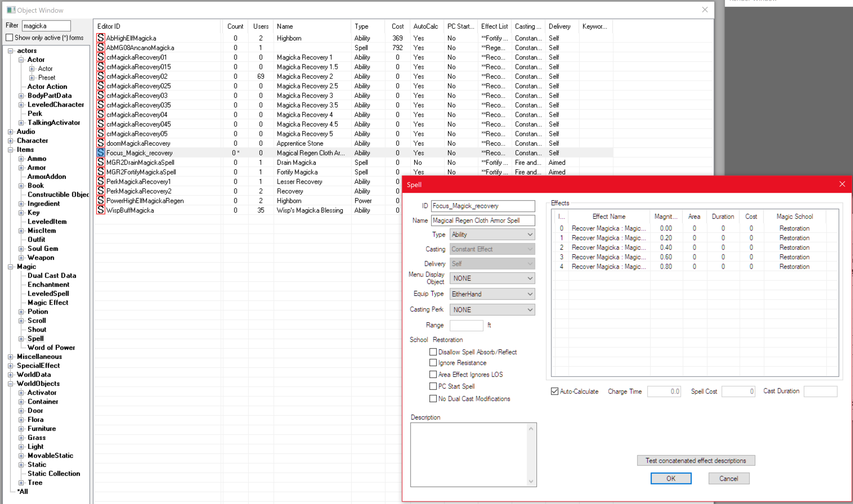Check No Dual Cast Modifications
This screenshot has width=853, height=504.
point(433,399)
